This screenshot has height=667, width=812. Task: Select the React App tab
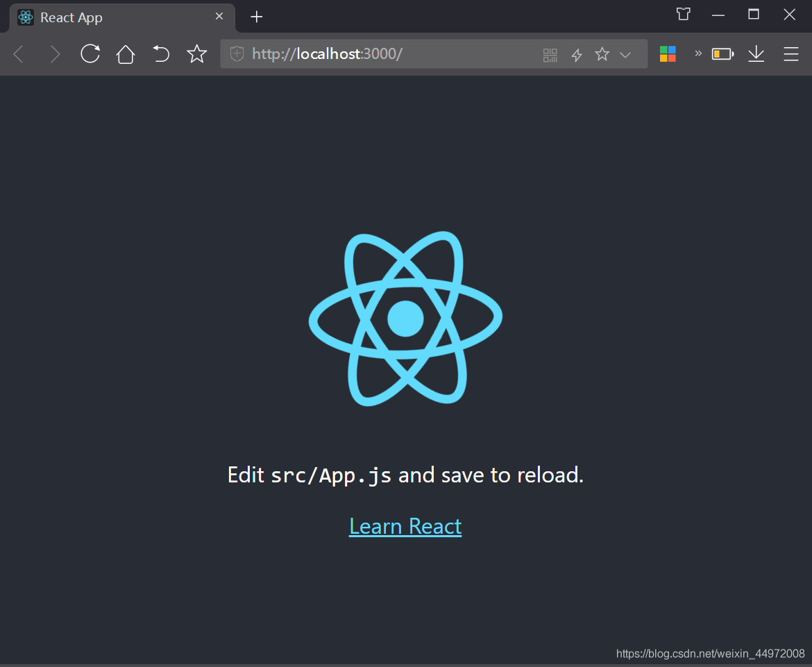(x=122, y=17)
